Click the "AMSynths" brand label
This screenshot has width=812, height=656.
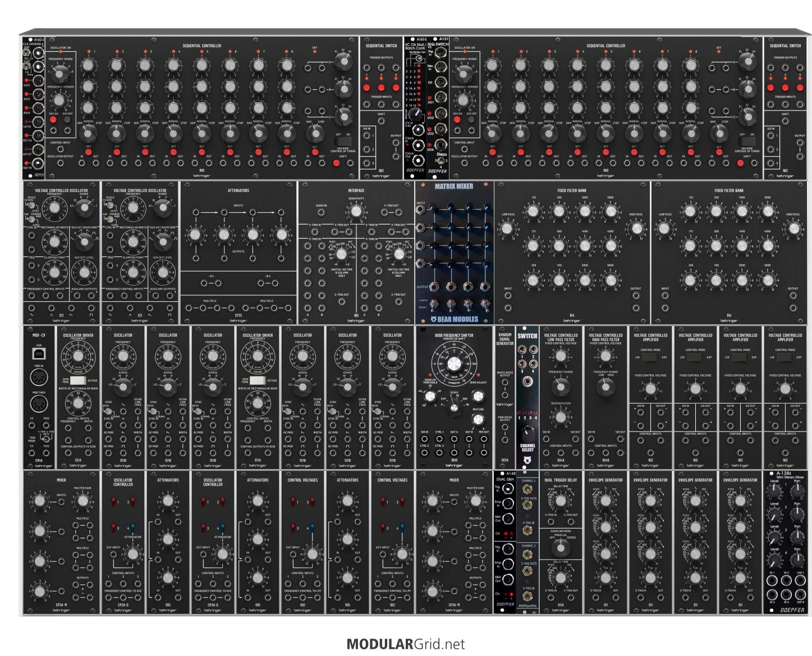(x=527, y=605)
